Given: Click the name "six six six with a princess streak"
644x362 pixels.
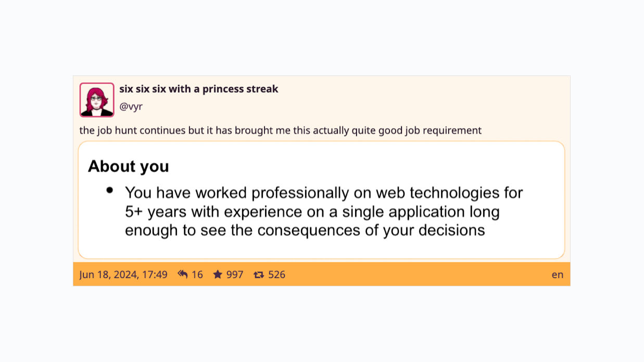Looking at the screenshot, I should [x=199, y=88].
